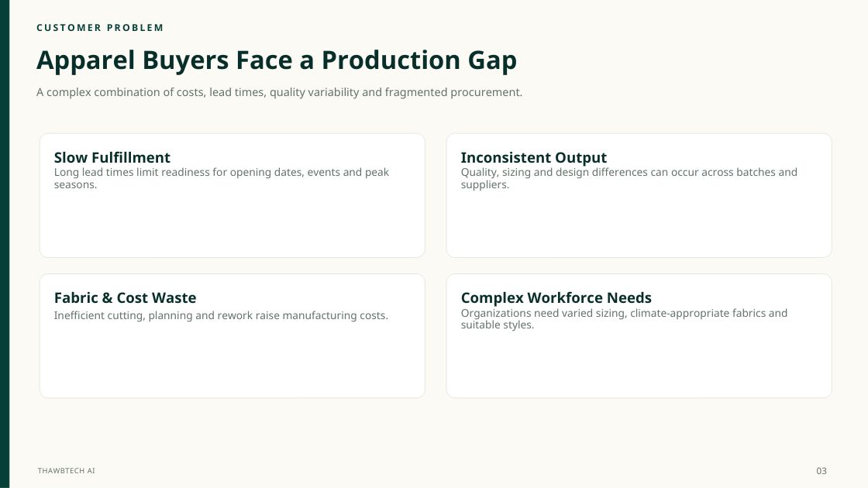
Task: Click the 03 slide page number
Action: (x=821, y=471)
